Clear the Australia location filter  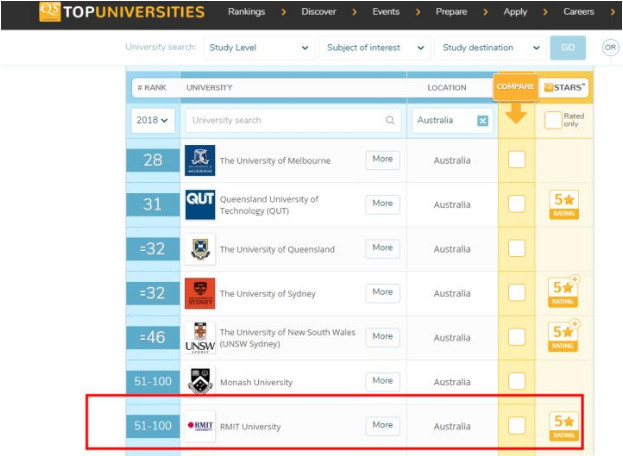coord(483,120)
